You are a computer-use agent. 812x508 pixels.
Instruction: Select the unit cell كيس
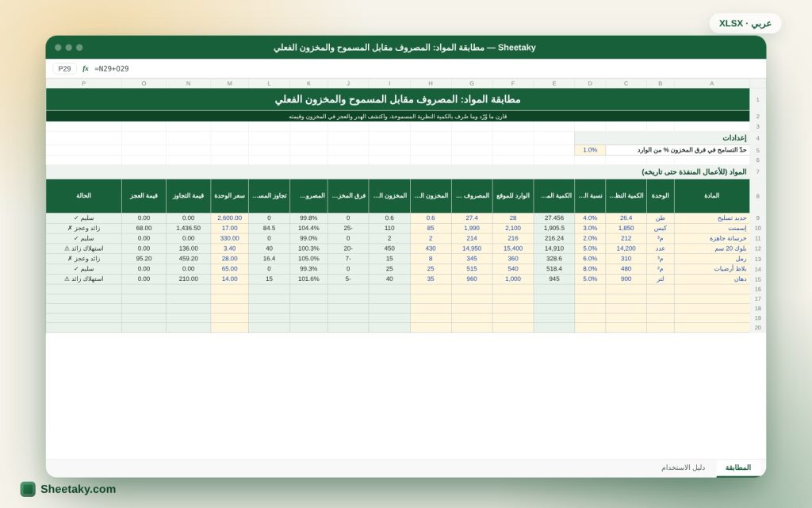click(x=661, y=228)
